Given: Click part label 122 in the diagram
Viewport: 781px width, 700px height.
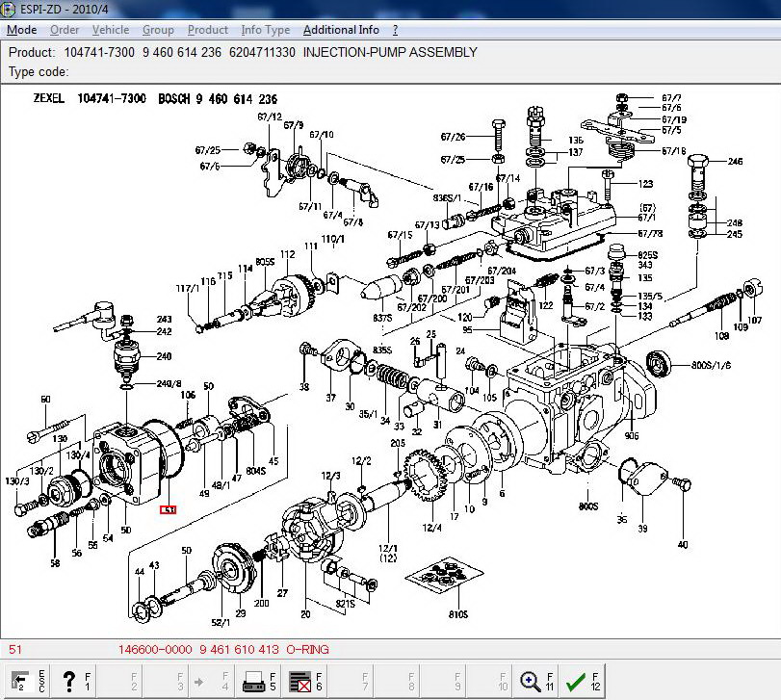Looking at the screenshot, I should pos(546,305).
